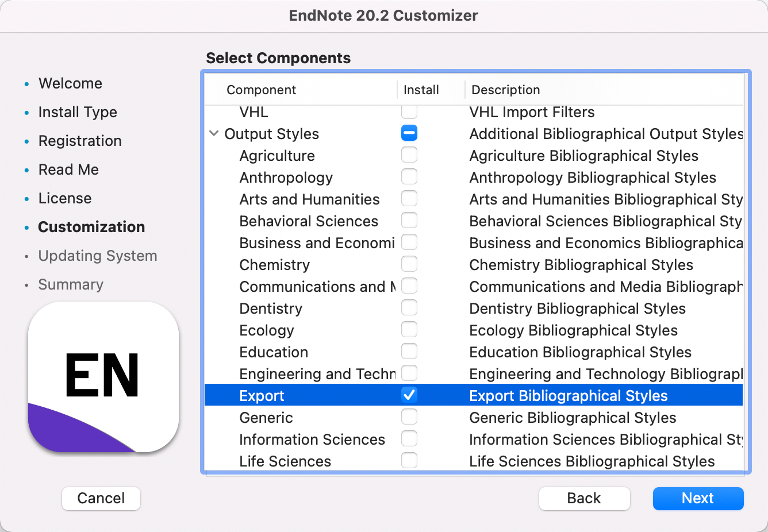Select the Dentistry component row
768x532 pixels.
click(x=474, y=308)
